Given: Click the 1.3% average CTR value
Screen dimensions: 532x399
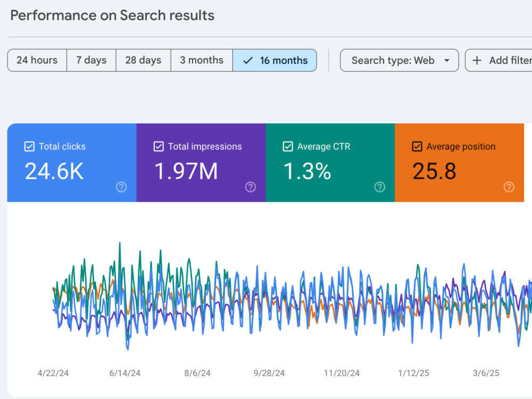Looking at the screenshot, I should (307, 171).
